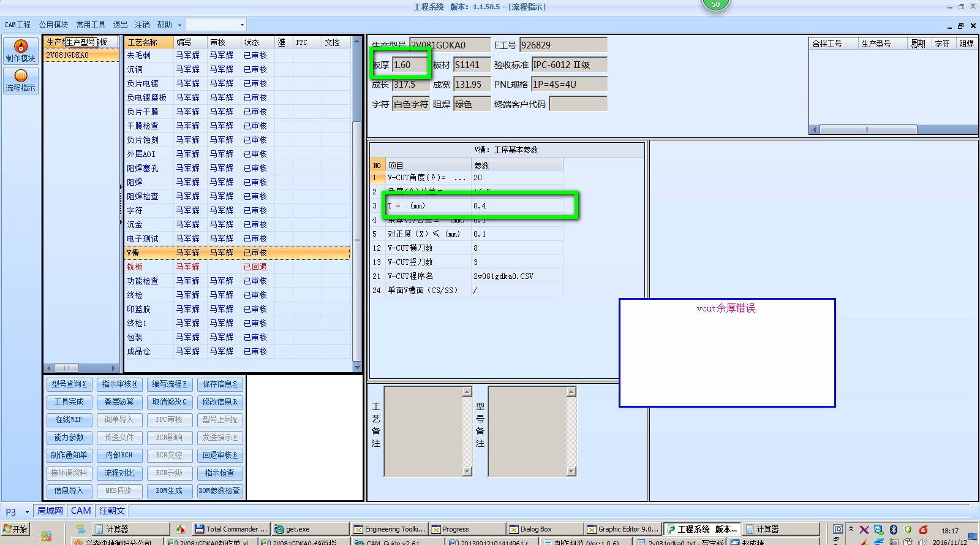Click the PNL规格 field 1P=4S=4U
This screenshot has width=980, height=545.
569,85
